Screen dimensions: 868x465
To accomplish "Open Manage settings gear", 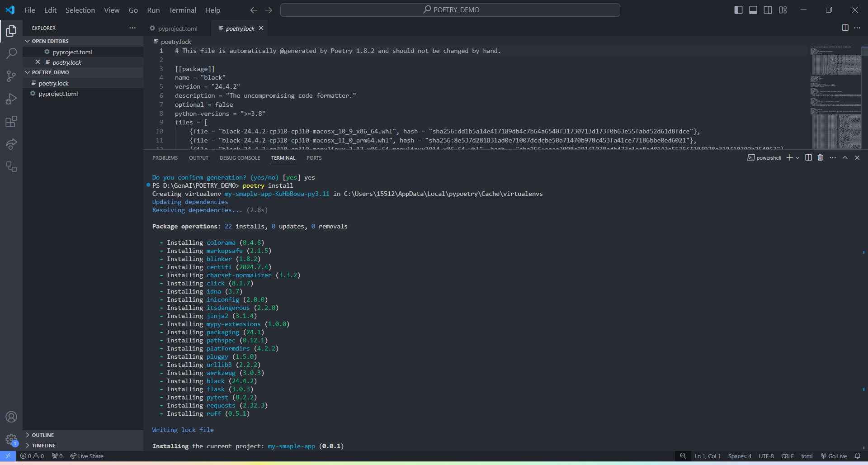I will click(11, 439).
